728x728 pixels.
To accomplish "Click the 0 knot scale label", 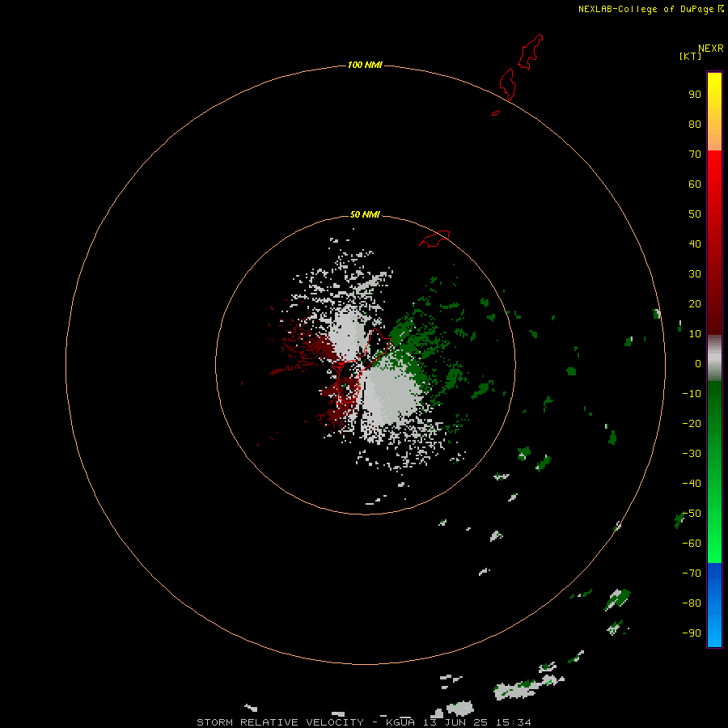I will coord(698,363).
